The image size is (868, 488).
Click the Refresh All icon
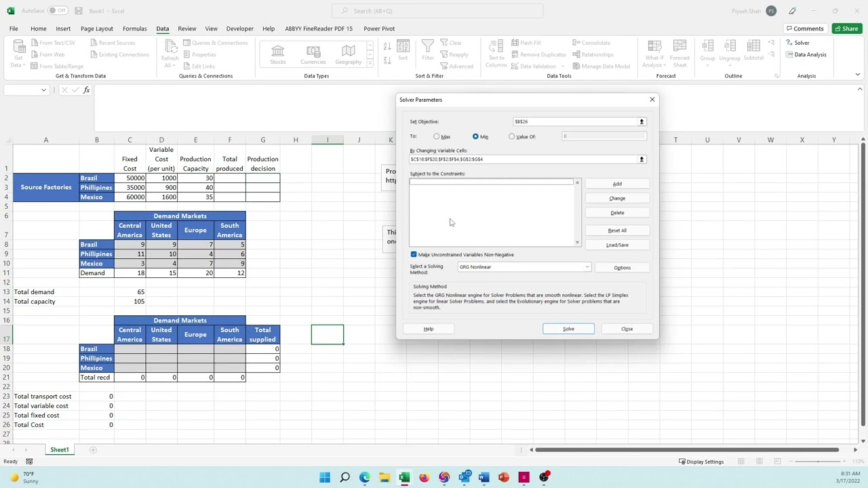coord(170,54)
